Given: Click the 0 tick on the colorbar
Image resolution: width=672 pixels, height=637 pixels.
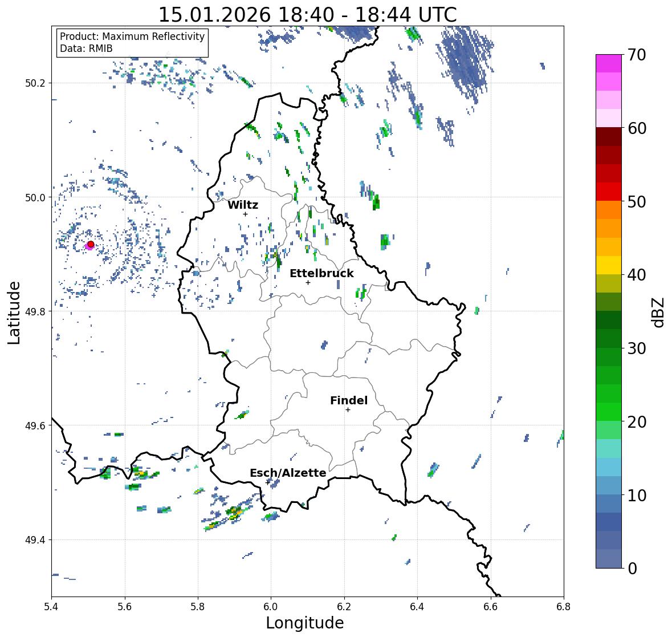Looking at the screenshot, I should click(633, 569).
